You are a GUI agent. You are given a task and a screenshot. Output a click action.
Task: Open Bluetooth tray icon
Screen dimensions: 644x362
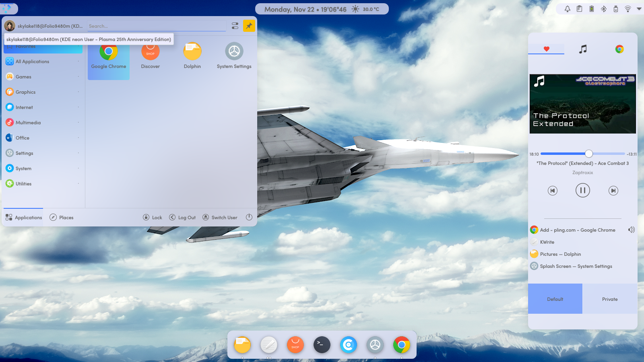(x=604, y=9)
